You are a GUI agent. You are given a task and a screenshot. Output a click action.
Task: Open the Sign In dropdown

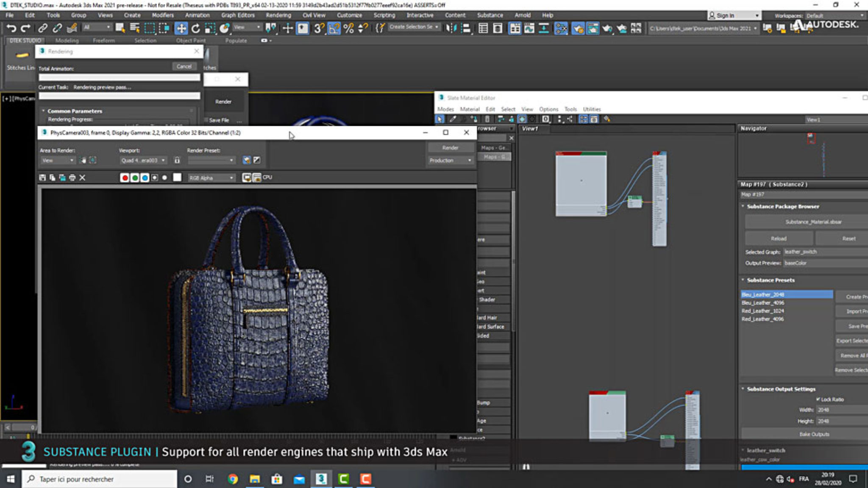coord(734,15)
